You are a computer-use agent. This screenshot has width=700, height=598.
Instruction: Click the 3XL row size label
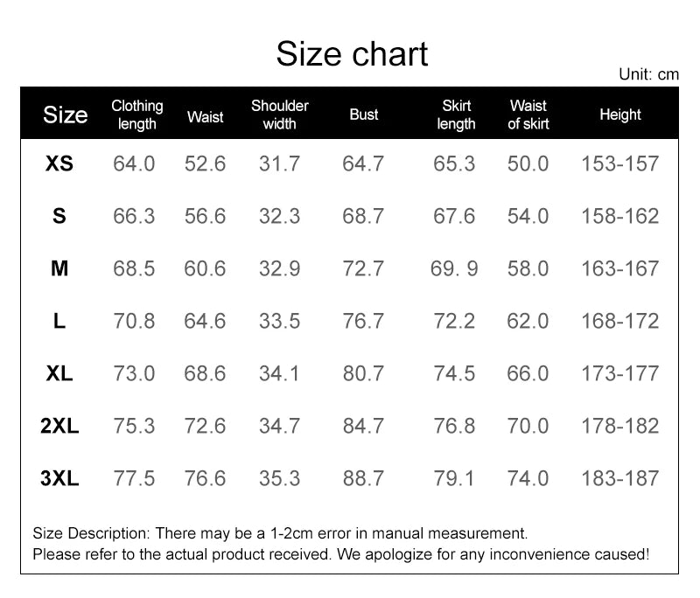(59, 478)
